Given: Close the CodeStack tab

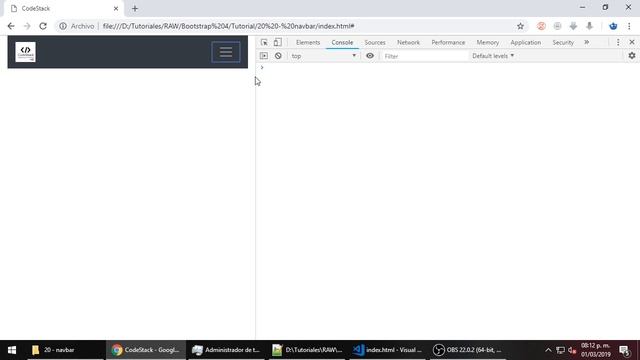Looking at the screenshot, I should (x=116, y=9).
